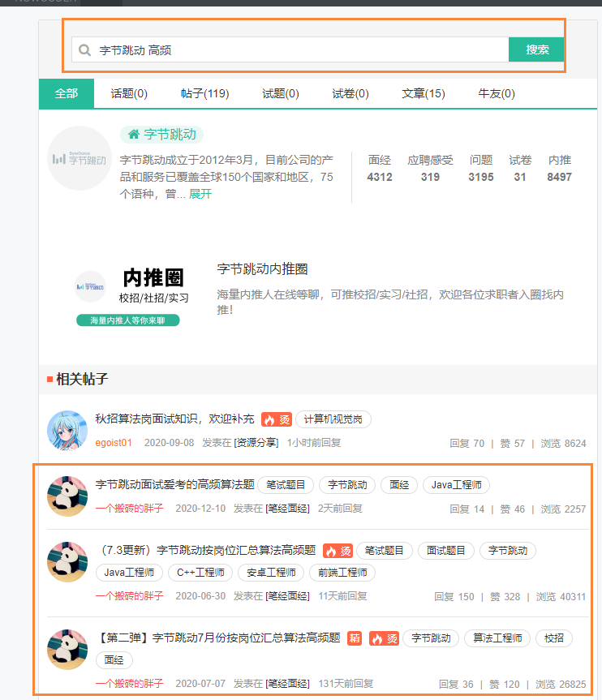Screen dimensions: 602x700
Task: Click the 面试题目 tag
Action: click(445, 551)
